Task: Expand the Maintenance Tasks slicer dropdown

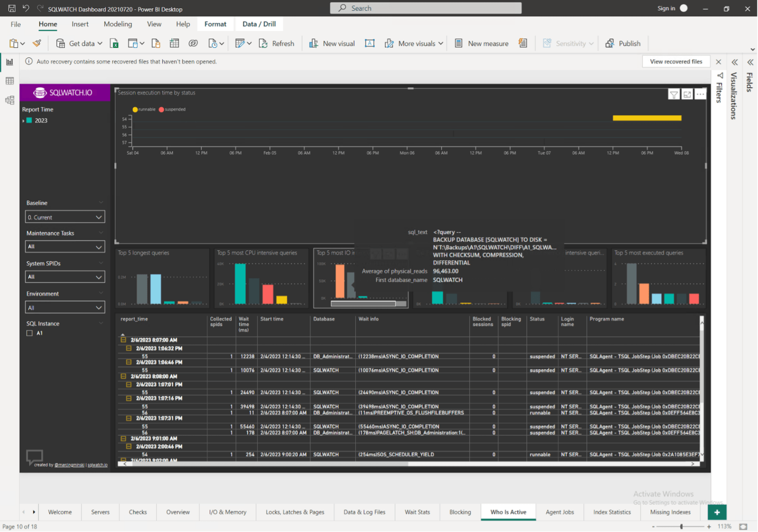Action: pyautogui.click(x=65, y=246)
